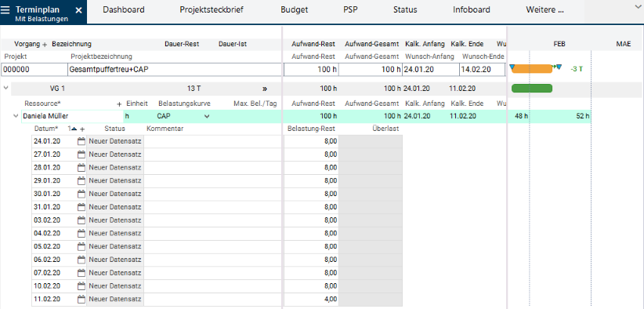This screenshot has width=644, height=309.
Task: Add a new Datum record with plus icon
Action: 82,129
